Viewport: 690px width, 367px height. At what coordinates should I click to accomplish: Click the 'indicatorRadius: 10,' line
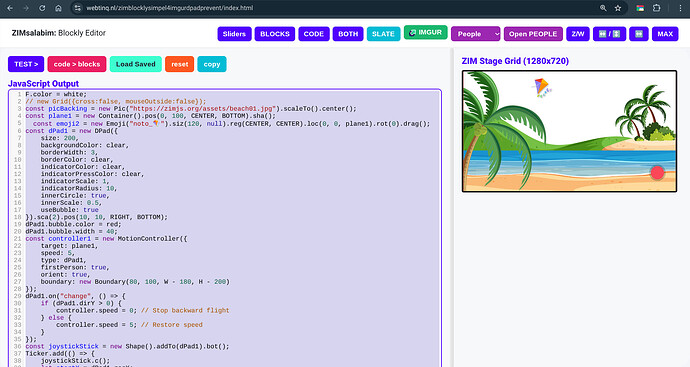pos(79,188)
